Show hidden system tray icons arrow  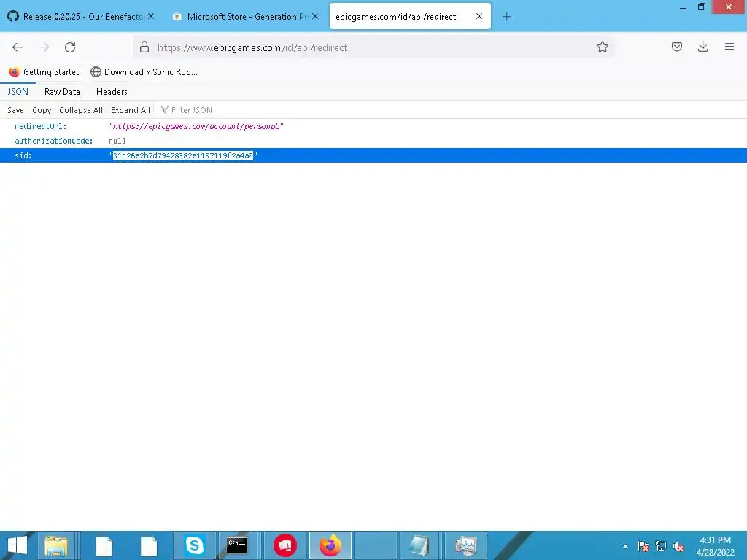click(x=625, y=546)
